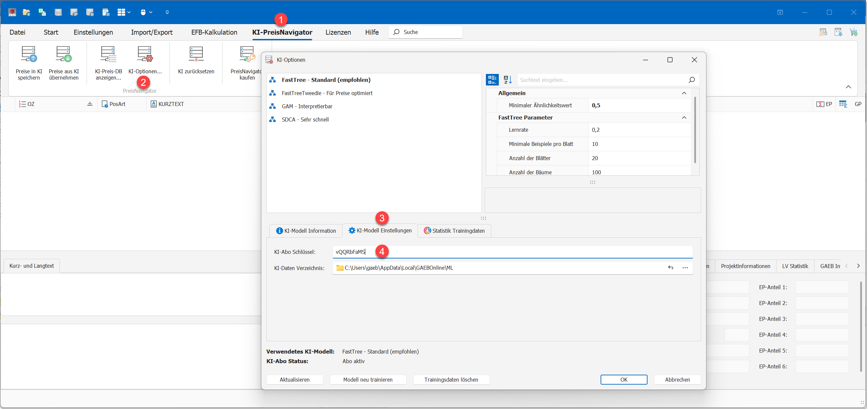The image size is (868, 410).
Task: Collapse the FastTree Parameter group
Action: coord(684,118)
